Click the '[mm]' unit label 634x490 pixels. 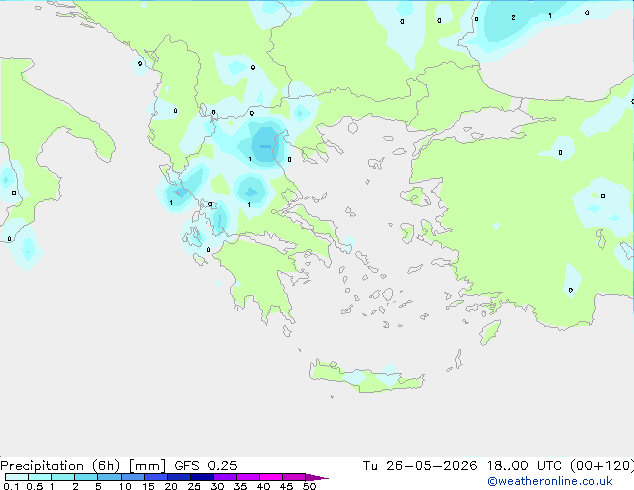pos(147,466)
